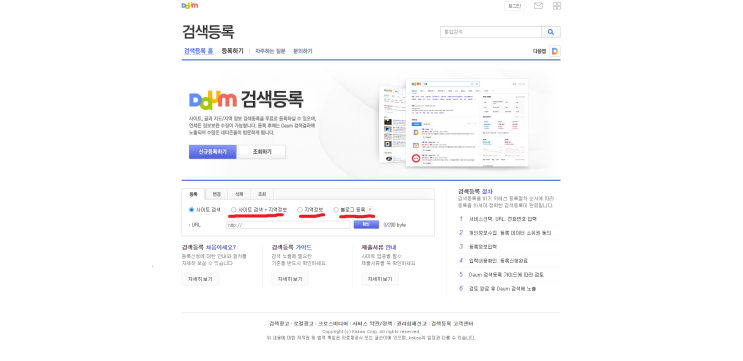The image size is (743, 361).
Task: Open the mail envelope icon
Action: [538, 6]
